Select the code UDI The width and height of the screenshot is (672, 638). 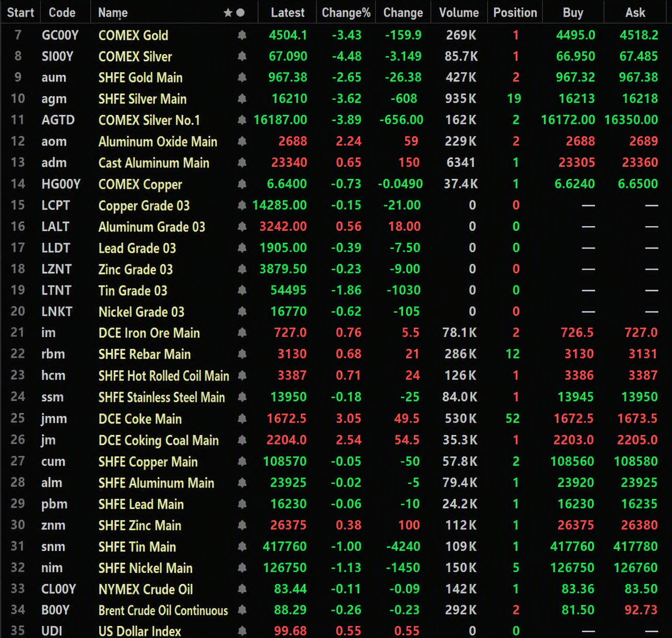52,631
